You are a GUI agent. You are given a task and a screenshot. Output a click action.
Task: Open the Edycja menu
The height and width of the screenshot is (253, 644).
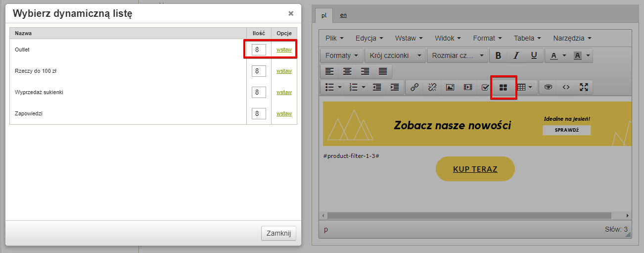tap(369, 38)
